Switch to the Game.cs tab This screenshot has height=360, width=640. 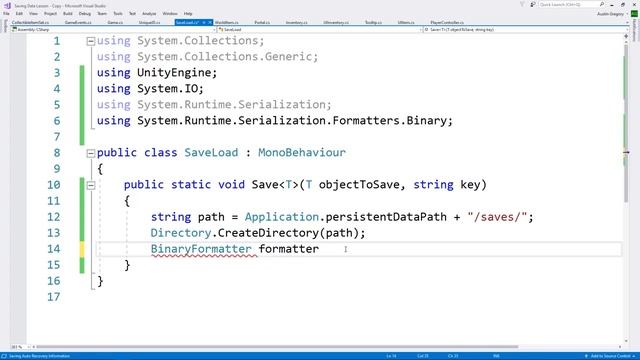[115, 22]
